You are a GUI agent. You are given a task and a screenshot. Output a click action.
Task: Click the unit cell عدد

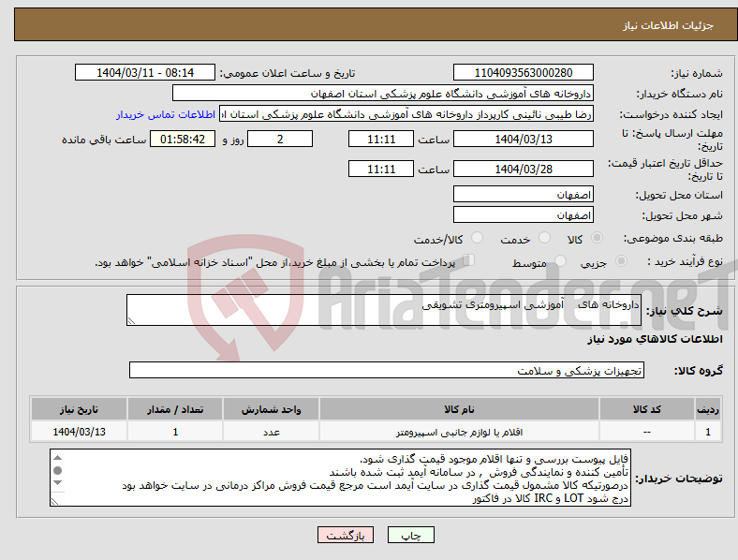click(x=271, y=432)
